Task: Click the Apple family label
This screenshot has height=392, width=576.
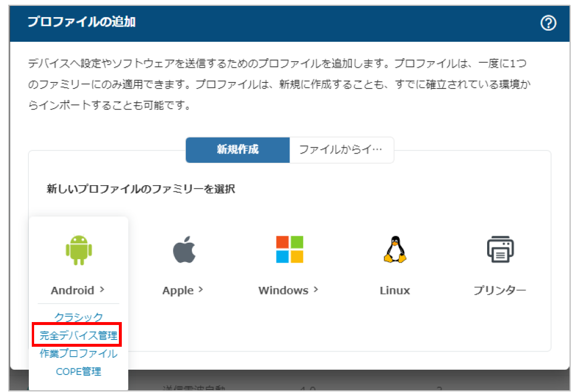Action: coord(178,291)
